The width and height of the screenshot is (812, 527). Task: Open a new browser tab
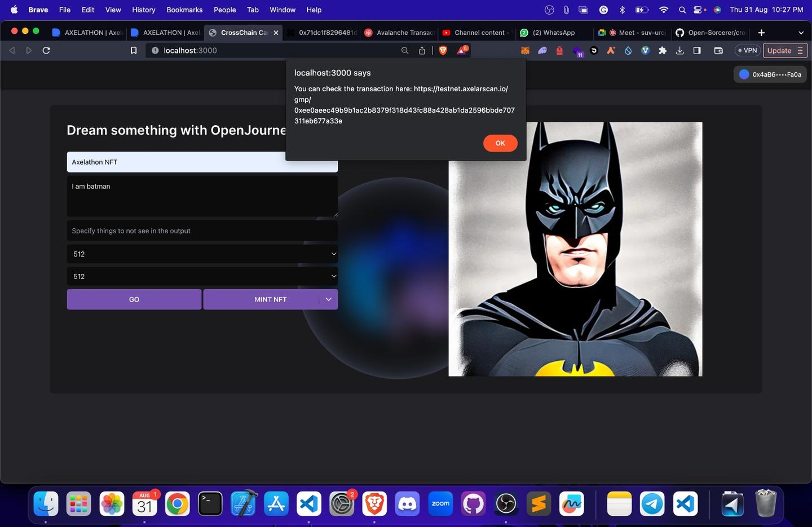coord(761,33)
